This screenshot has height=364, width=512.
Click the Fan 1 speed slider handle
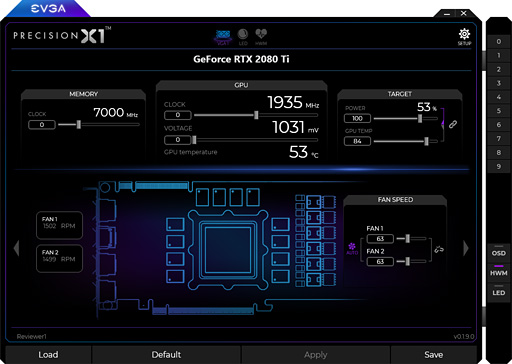(407, 238)
